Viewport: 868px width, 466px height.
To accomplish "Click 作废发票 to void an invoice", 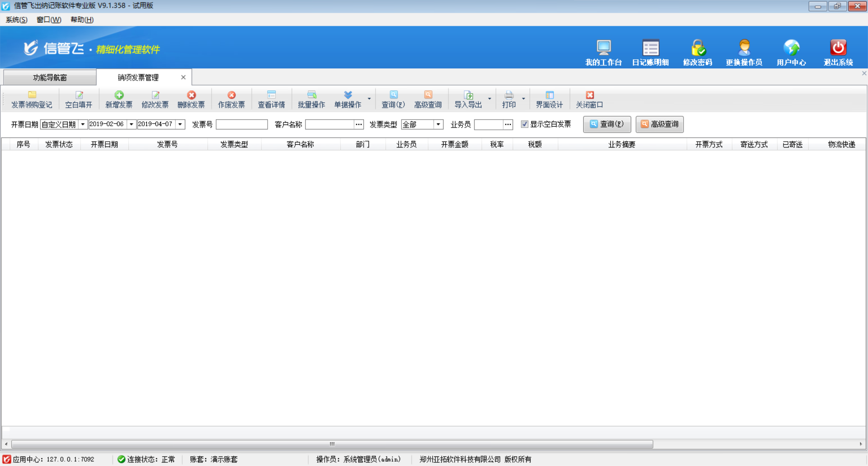I will [231, 99].
